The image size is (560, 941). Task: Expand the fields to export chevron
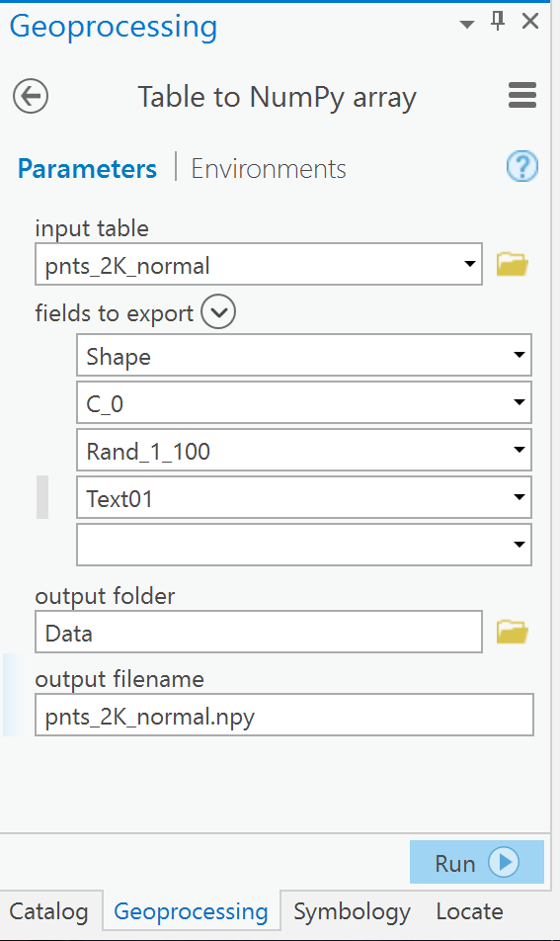(218, 312)
